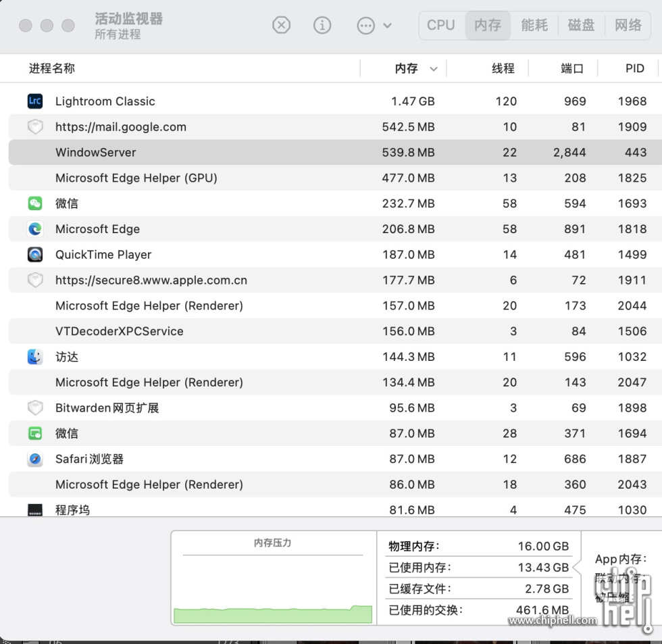Sort by the 内存 column header

407,68
